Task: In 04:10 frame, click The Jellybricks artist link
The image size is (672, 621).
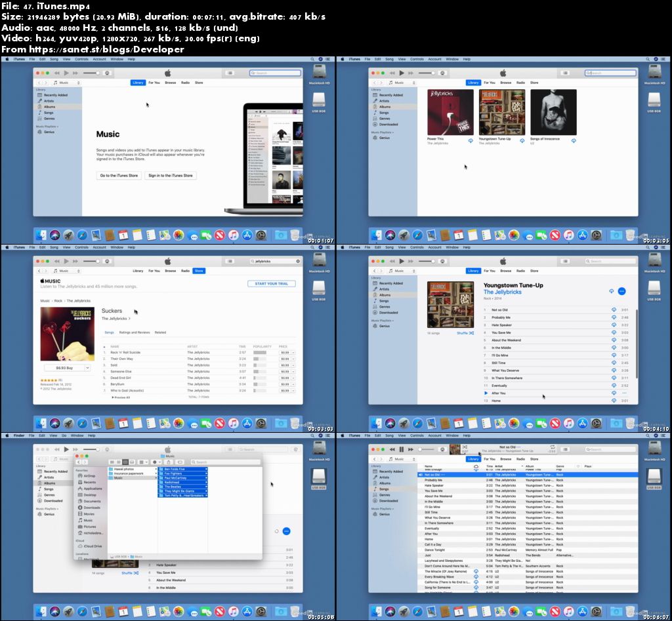Action: click(x=503, y=292)
